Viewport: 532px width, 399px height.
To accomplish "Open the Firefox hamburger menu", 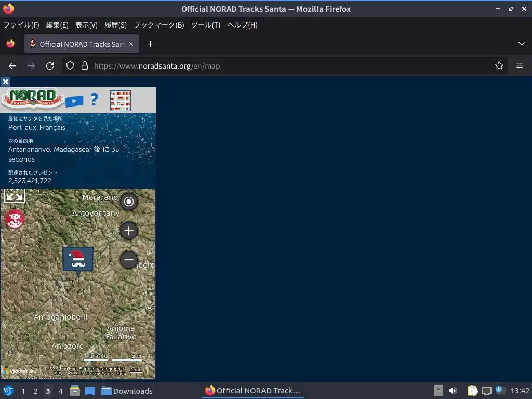I will click(x=520, y=65).
